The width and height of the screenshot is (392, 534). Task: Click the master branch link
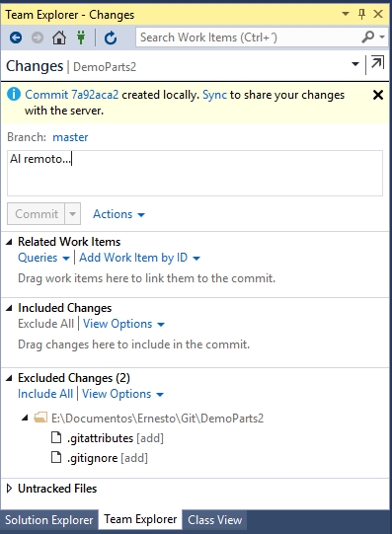tap(70, 137)
